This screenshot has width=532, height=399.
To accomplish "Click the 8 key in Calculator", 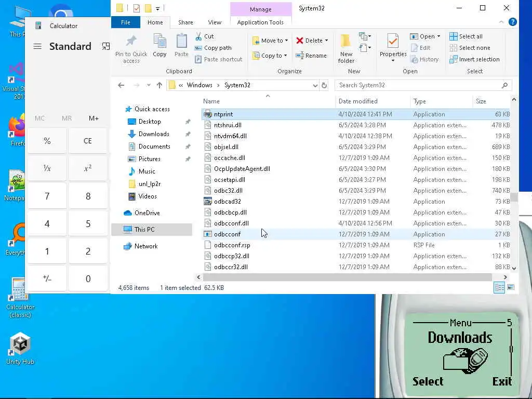I will tap(87, 196).
